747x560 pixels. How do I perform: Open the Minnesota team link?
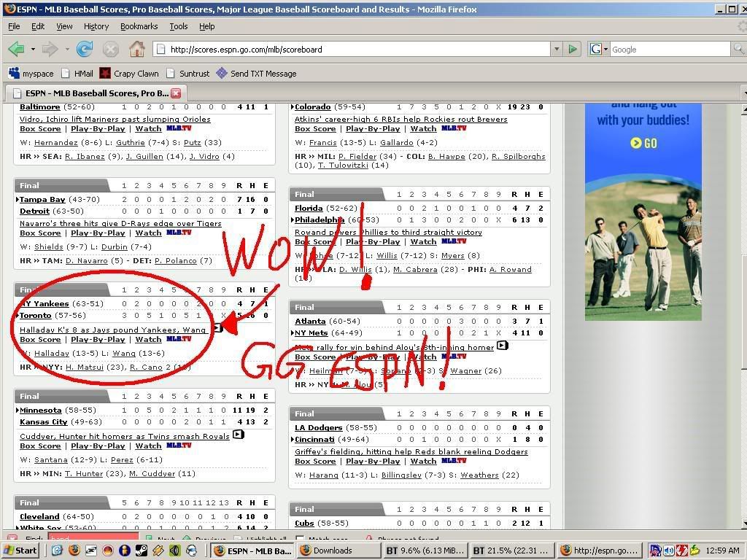pos(41,410)
